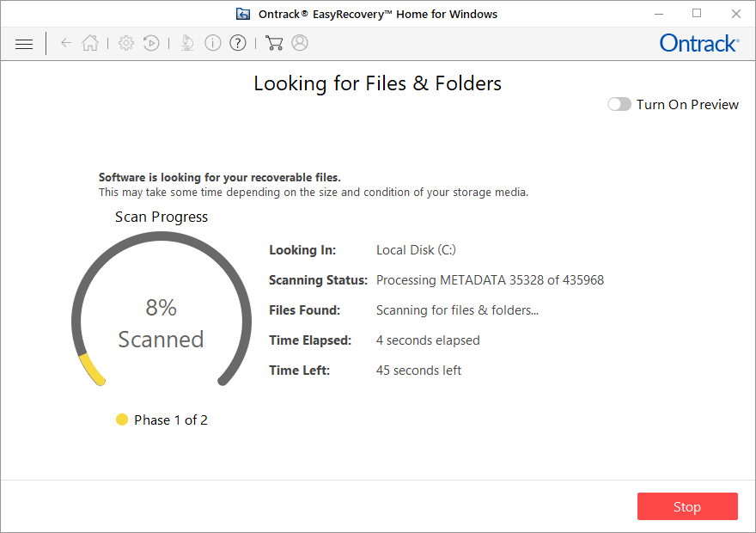Image resolution: width=756 pixels, height=533 pixels.
Task: Click the Resume Recovery icon
Action: 151,43
